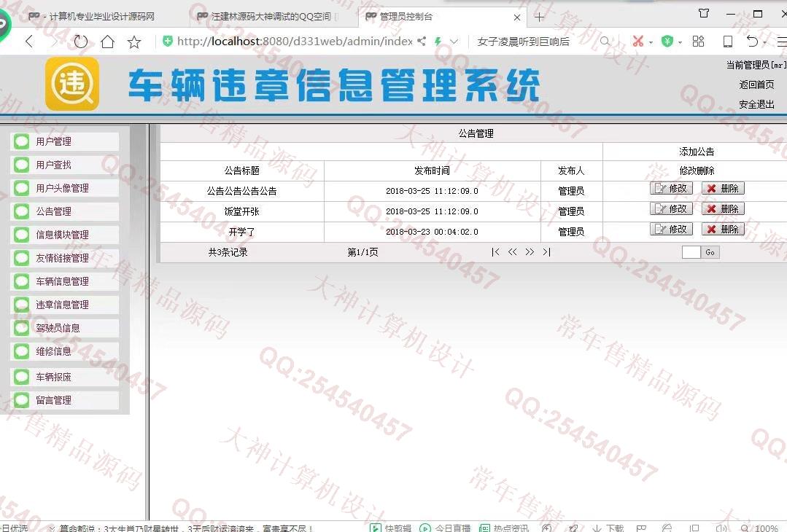787x532 pixels.
Task: Click the green lightning speed-mode icon
Action: tap(438, 41)
